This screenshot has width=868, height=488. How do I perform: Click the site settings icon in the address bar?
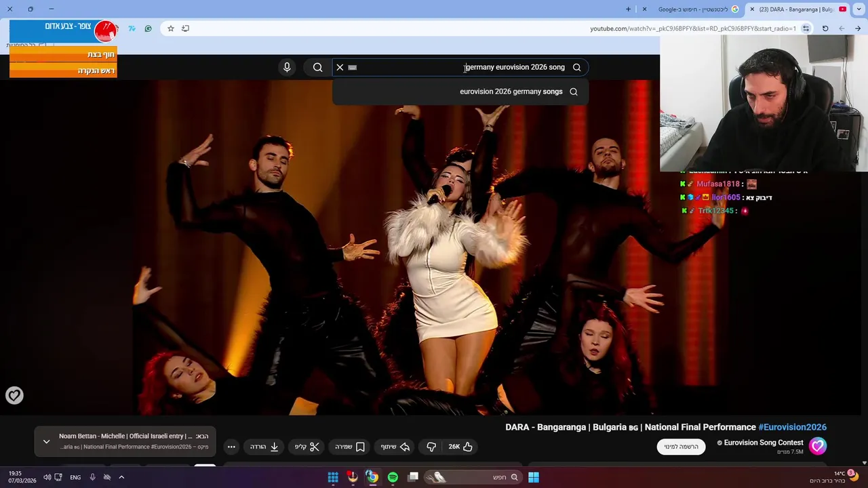point(806,28)
